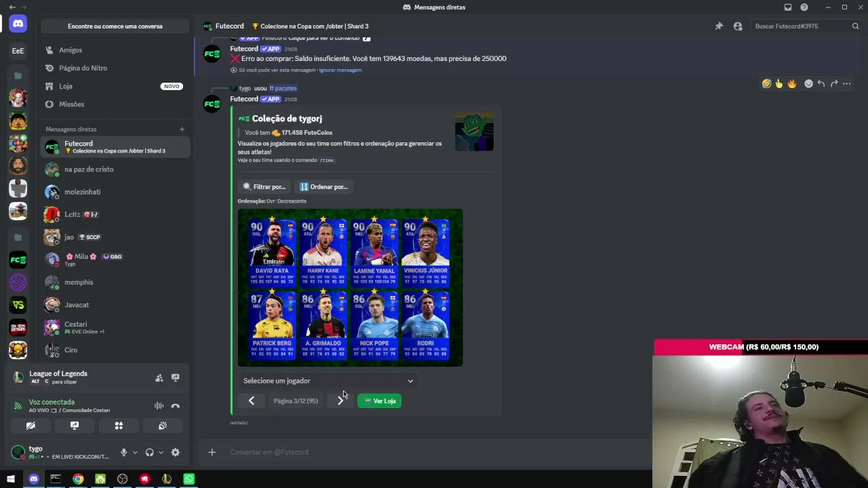The width and height of the screenshot is (868, 488).
Task: Click the Ignorar mensagem link
Action: click(x=340, y=70)
